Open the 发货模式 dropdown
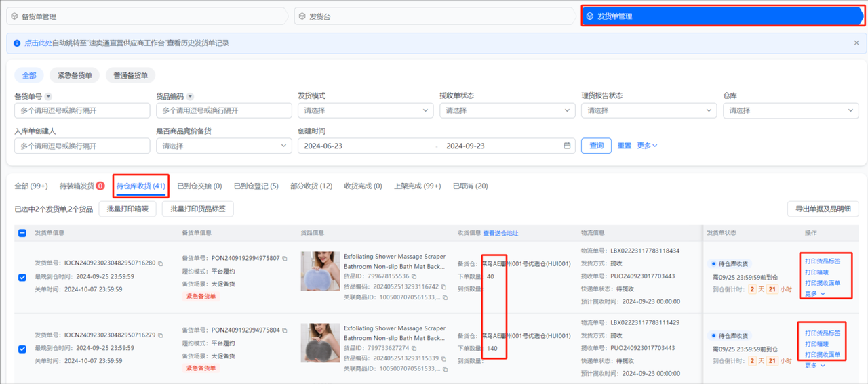The height and width of the screenshot is (384, 868). 366,110
